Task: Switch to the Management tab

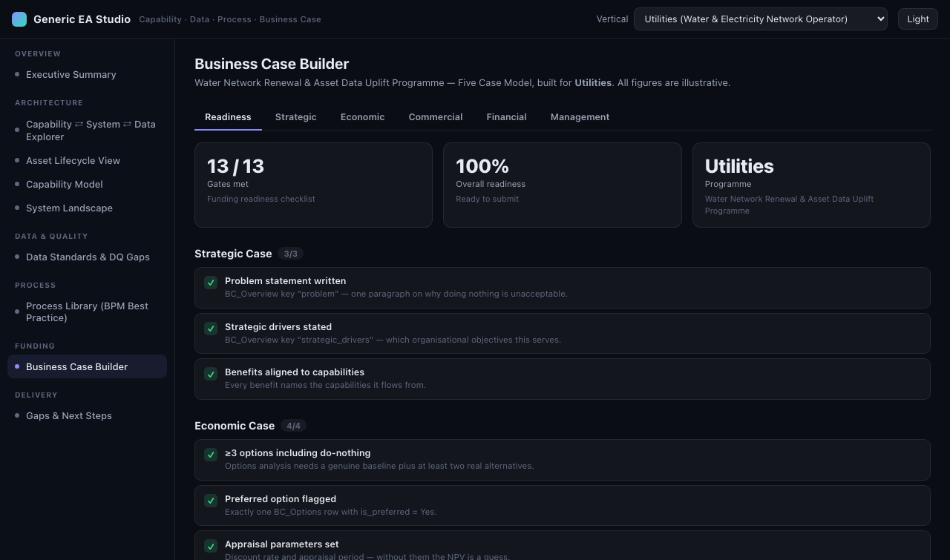Action: click(x=580, y=117)
